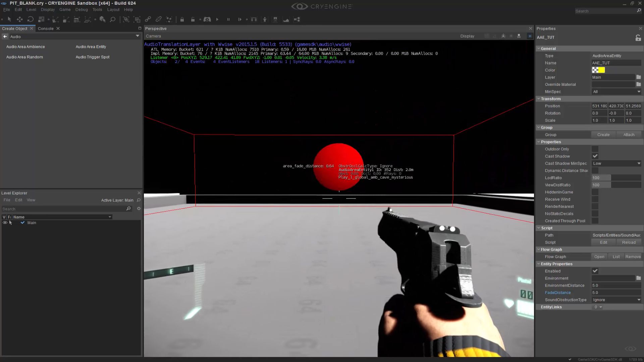The width and height of the screenshot is (644, 362).
Task: Click the yellow Color swatch
Action: 601,70
